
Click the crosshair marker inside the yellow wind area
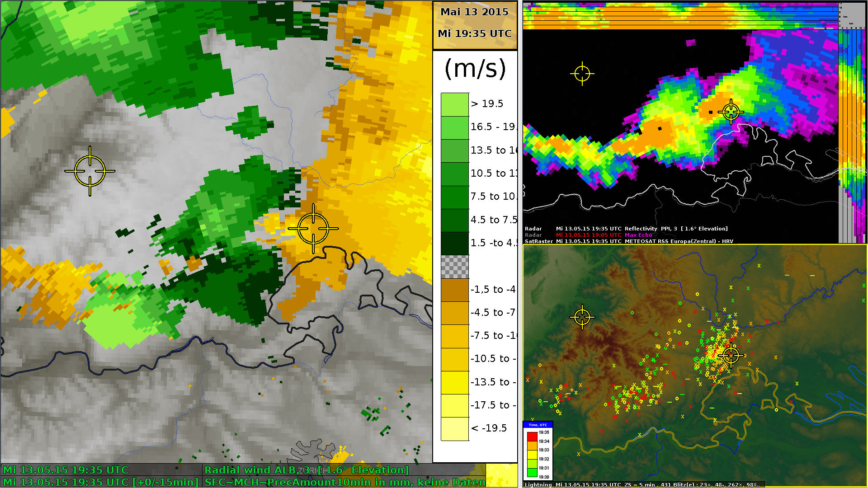coord(313,229)
